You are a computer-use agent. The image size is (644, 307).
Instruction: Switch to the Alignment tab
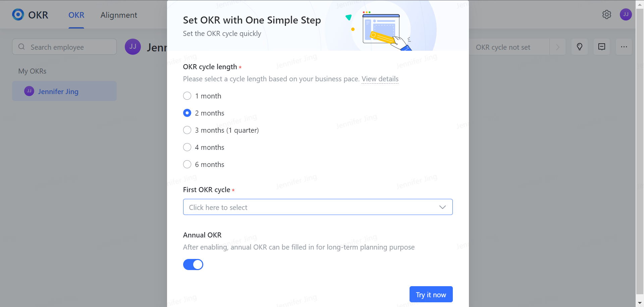pos(119,15)
